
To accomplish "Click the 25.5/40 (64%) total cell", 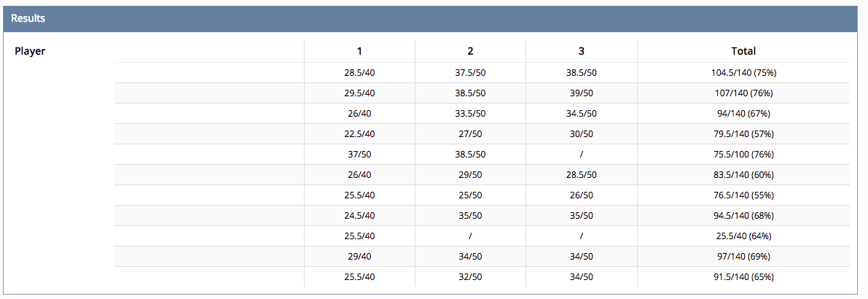I will (743, 236).
